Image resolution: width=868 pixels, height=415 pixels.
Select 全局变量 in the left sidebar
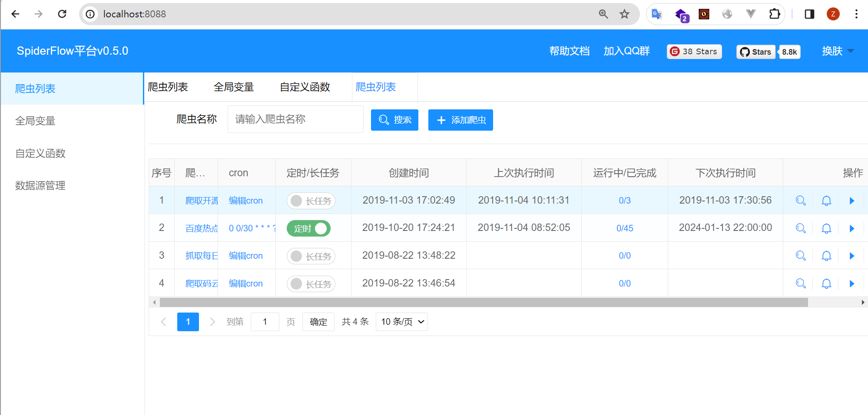click(72, 121)
